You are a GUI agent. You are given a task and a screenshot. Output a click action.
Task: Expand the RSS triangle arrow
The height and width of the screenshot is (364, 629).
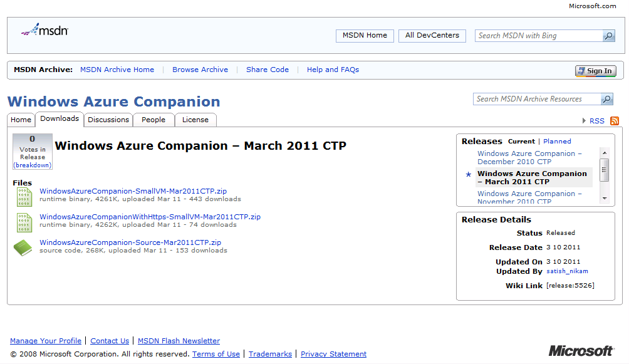[x=584, y=120]
